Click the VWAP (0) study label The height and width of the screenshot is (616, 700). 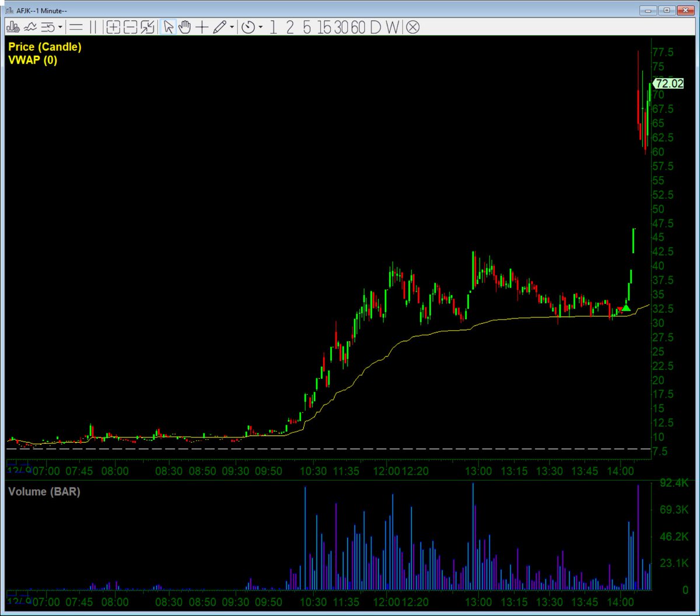click(x=33, y=60)
